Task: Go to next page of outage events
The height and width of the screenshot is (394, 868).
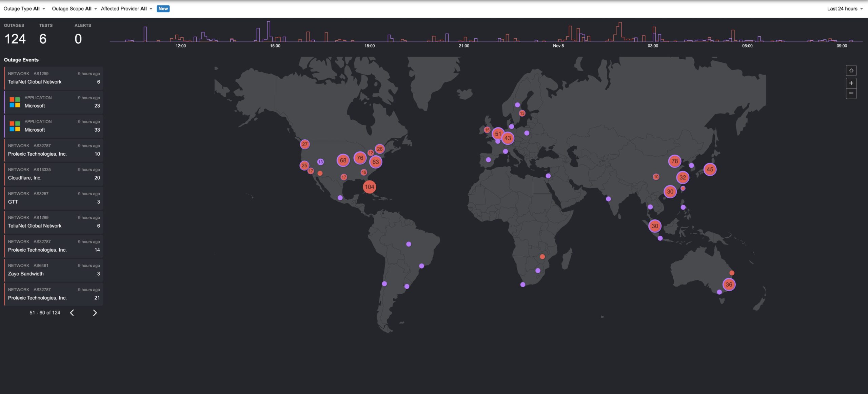Action: [95, 313]
